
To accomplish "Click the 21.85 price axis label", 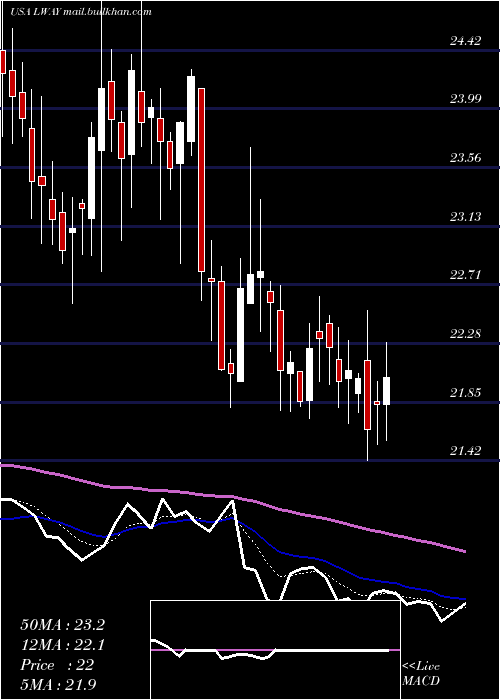I will (x=465, y=393).
